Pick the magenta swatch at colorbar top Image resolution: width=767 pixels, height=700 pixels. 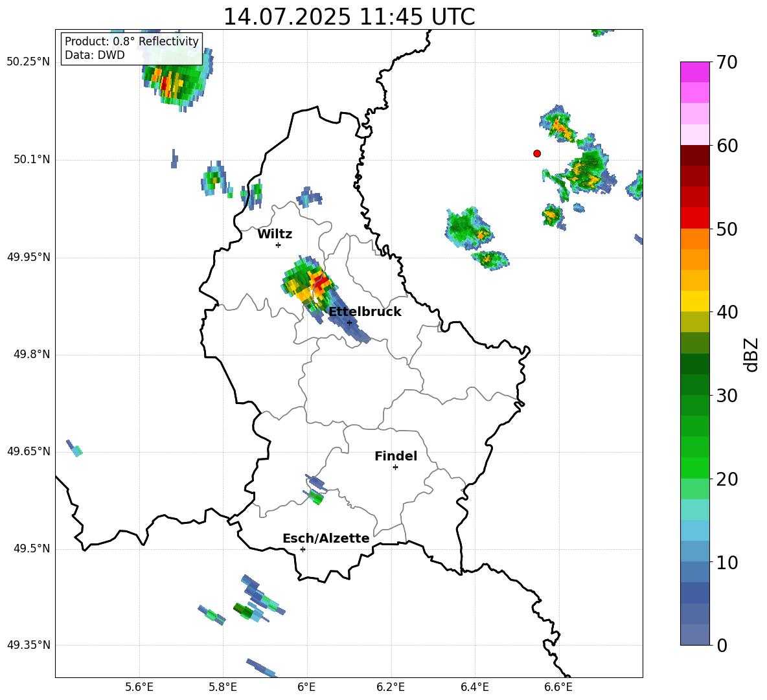[x=694, y=72]
